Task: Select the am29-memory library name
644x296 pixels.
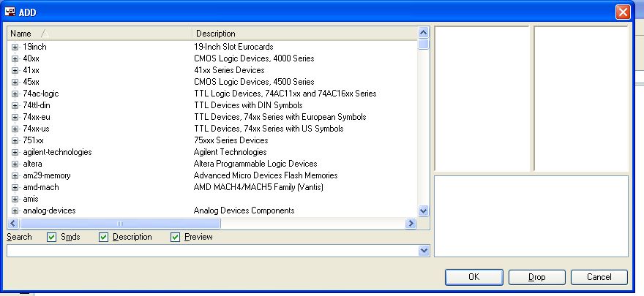Action: click(47, 176)
